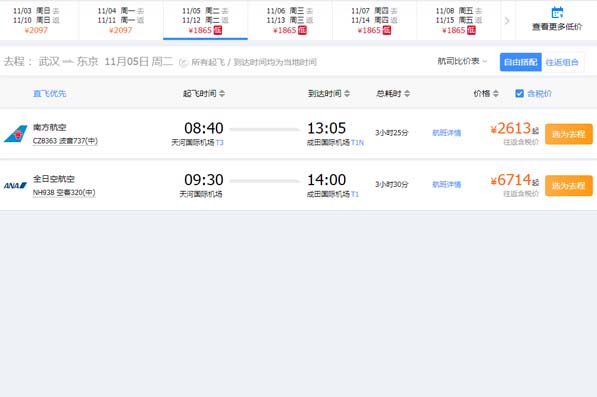Viewport: 597px width, 397px height.
Task: Open flight details for the 08:40 flight
Action: pos(447,133)
